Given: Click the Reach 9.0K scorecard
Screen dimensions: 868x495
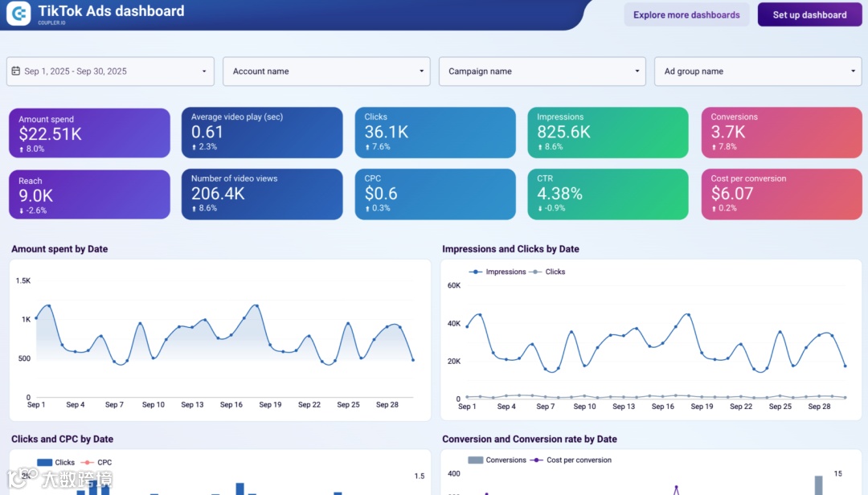Looking at the screenshot, I should tap(89, 194).
